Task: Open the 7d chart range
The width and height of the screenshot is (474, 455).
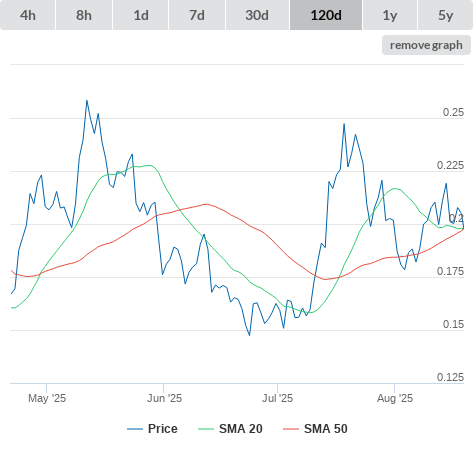Action: tap(197, 15)
